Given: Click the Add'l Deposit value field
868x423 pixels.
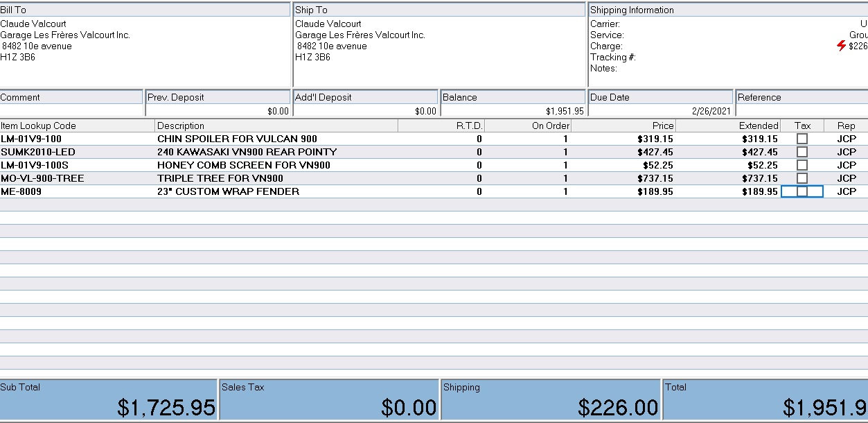Looking at the screenshot, I should [366, 110].
